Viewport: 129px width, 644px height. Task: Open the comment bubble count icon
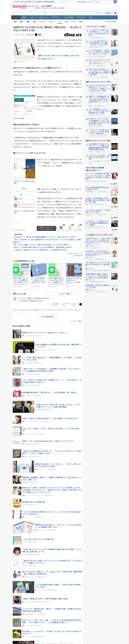coord(27,35)
